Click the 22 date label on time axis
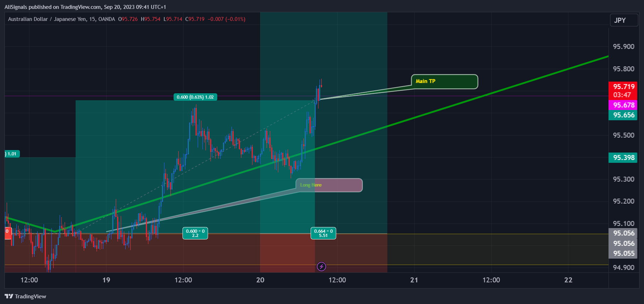 tap(568, 280)
